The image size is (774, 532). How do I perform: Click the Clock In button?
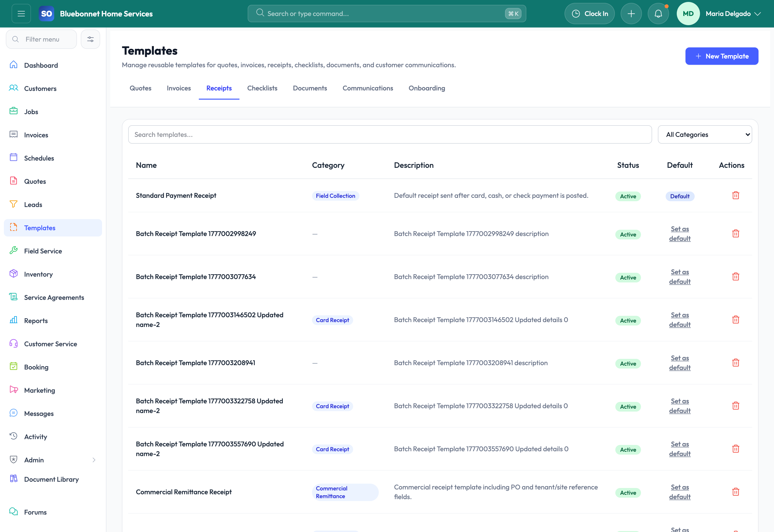click(x=589, y=14)
